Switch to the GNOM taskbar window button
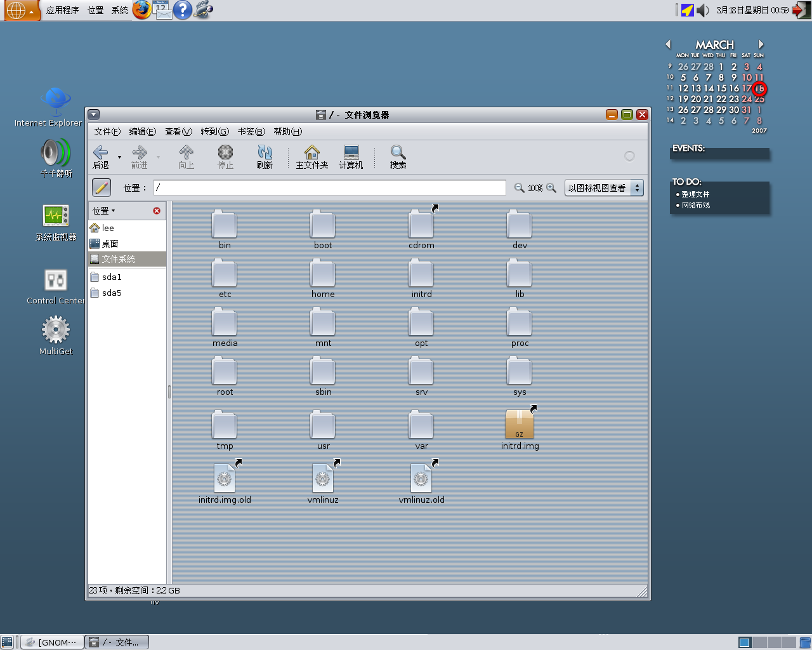The image size is (812, 650). click(x=52, y=642)
